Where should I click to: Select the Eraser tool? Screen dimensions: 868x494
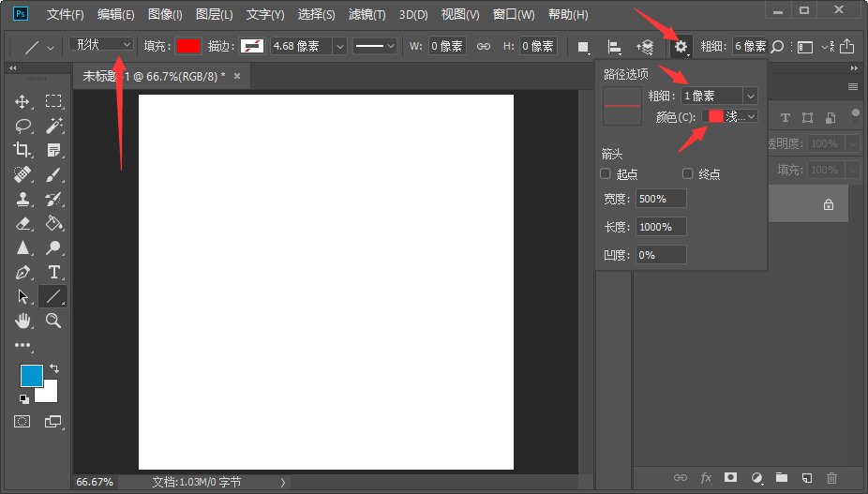click(x=22, y=223)
